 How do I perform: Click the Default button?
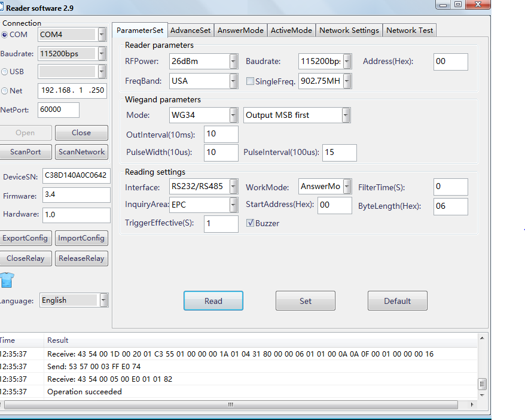[x=397, y=300]
